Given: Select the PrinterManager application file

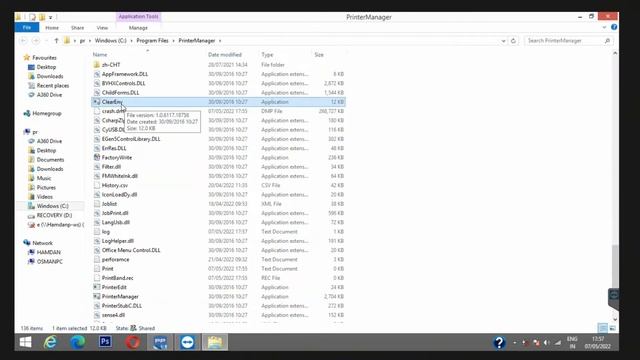Looking at the screenshot, I should [120, 297].
